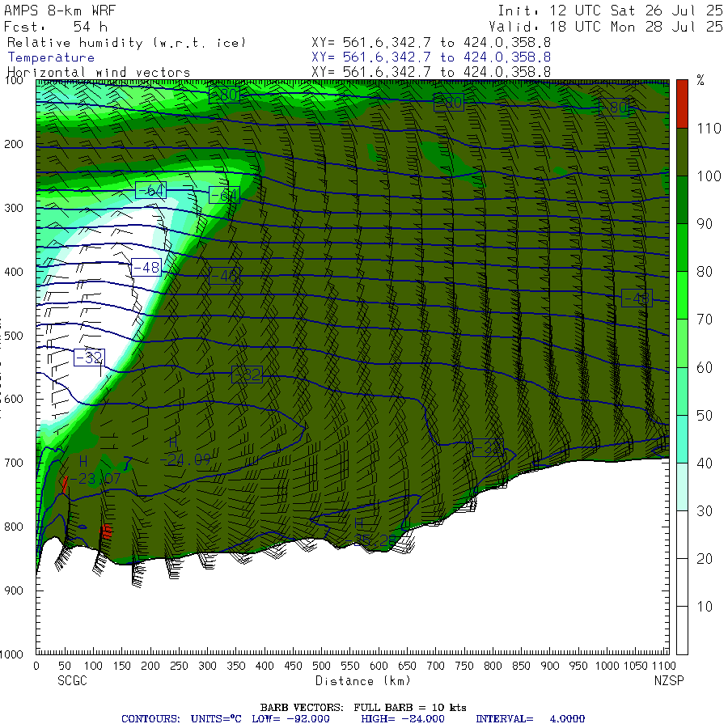This screenshot has height=728, width=728.
Task: Click the -32 contour label in plot center
Action: pyautogui.click(x=247, y=375)
